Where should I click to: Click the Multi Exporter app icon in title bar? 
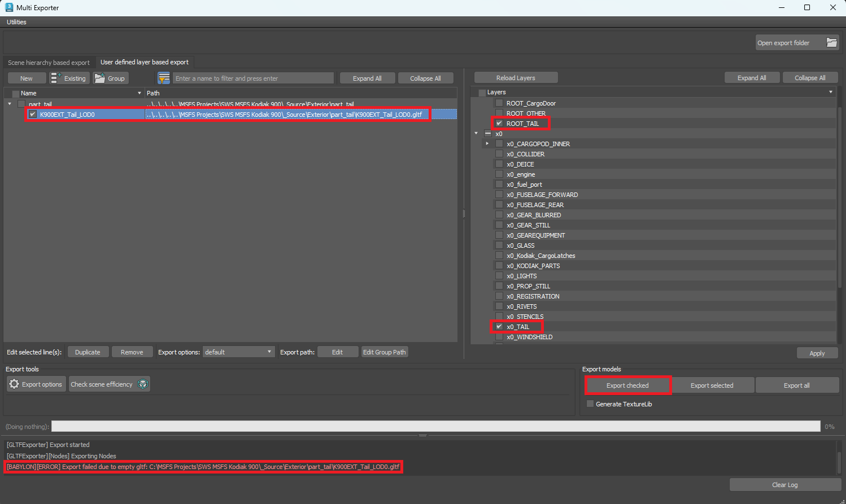click(8, 7)
